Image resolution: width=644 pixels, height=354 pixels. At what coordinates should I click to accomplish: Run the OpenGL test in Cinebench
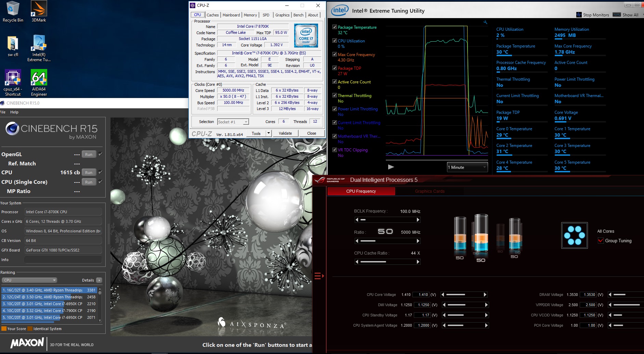[89, 154]
